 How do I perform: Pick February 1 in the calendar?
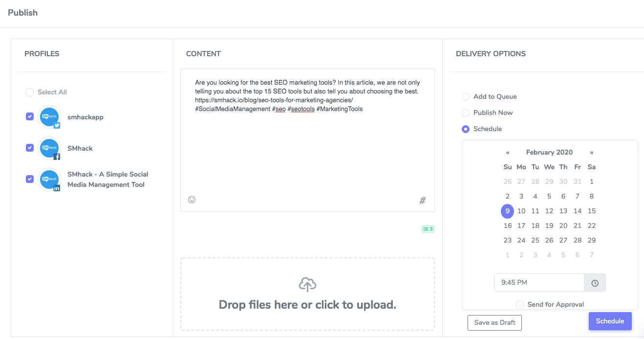click(592, 182)
